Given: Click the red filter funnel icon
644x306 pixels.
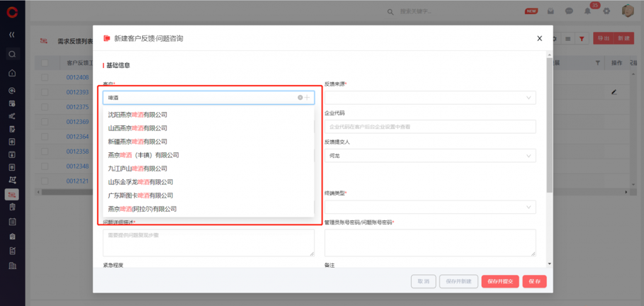Looking at the screenshot, I should (582, 39).
